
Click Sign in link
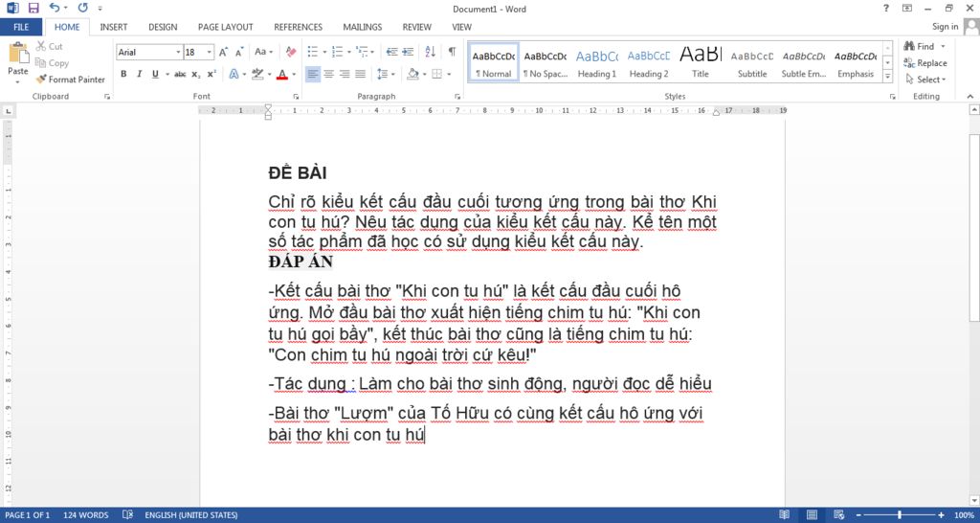[x=945, y=27]
